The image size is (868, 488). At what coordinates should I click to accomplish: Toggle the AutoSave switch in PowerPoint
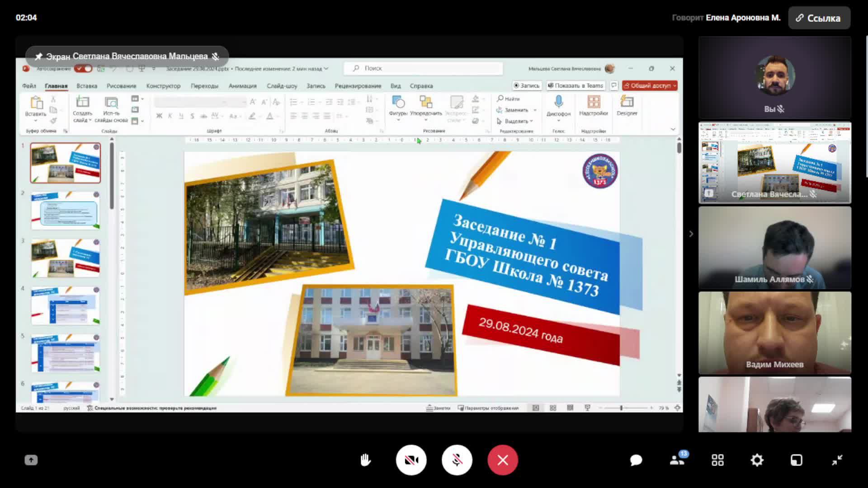83,69
